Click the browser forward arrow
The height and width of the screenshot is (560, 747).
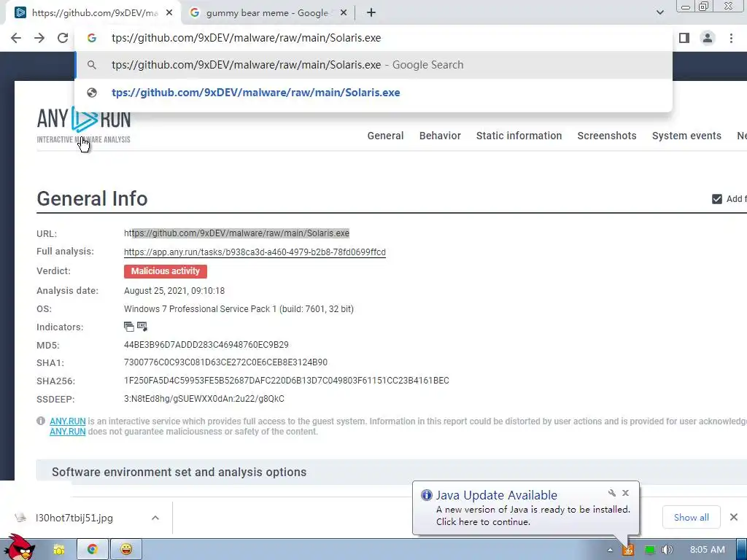39,38
